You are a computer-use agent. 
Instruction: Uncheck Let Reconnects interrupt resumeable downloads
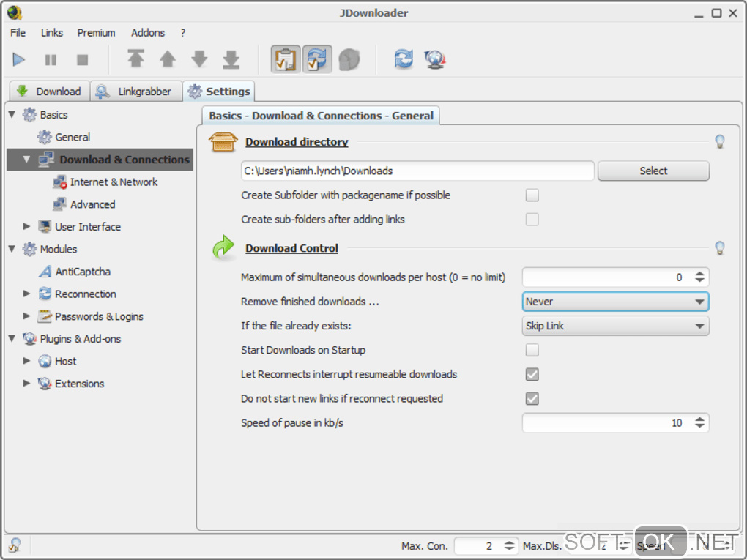tap(532, 374)
